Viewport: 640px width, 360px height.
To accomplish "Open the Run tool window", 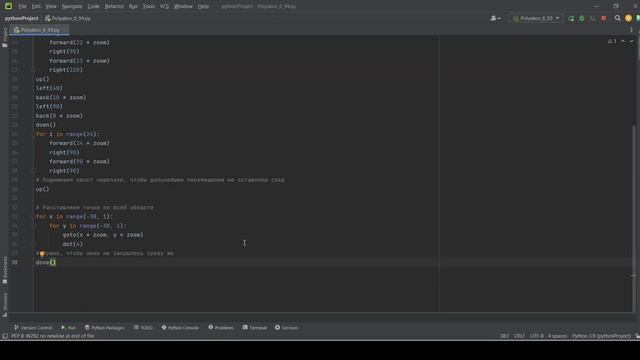I will coord(68,328).
